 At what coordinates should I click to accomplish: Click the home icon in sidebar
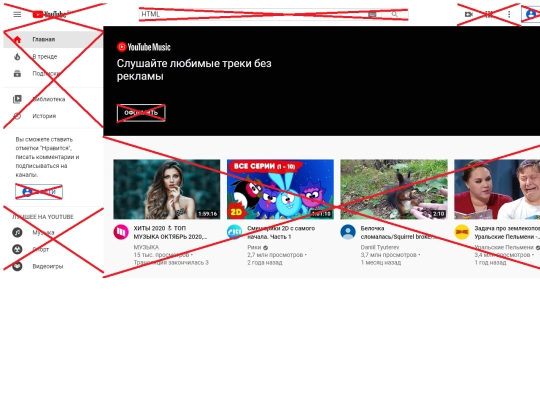pyautogui.click(x=17, y=39)
